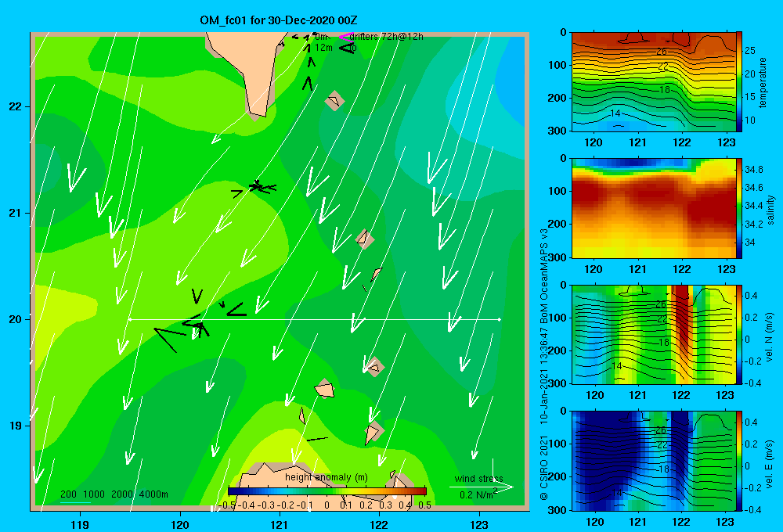Click the wind stress reference arrow

pyautogui.click(x=482, y=487)
